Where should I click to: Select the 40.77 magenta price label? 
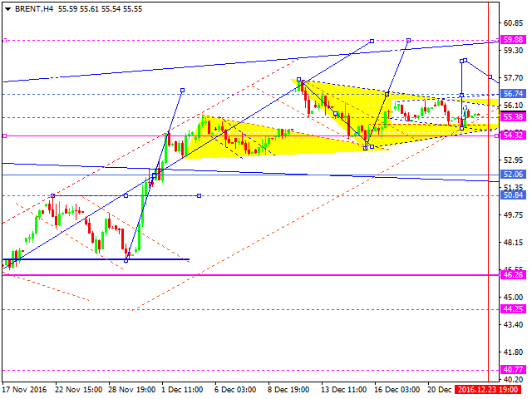tap(514, 369)
